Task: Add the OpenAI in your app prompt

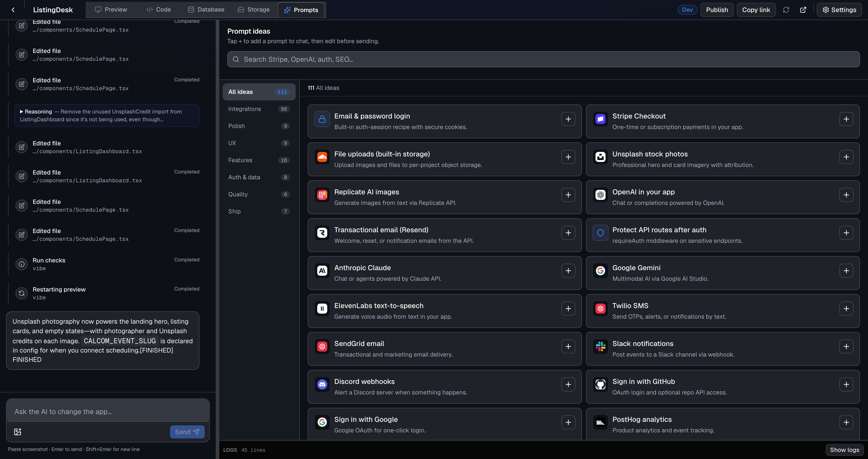Action: [846, 195]
